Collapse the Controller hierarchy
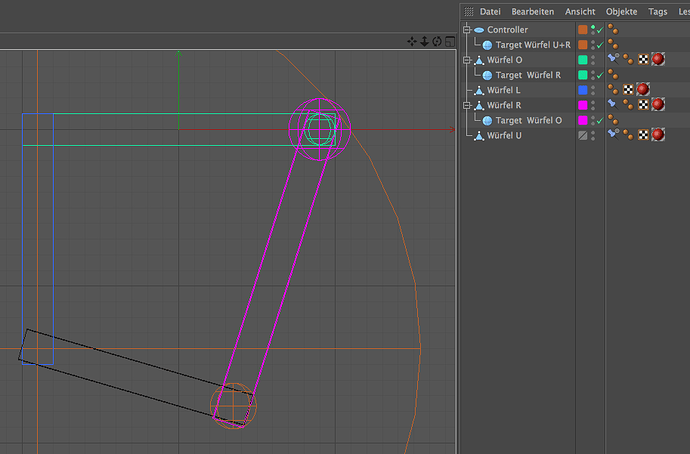The width and height of the screenshot is (690, 454). (x=467, y=29)
